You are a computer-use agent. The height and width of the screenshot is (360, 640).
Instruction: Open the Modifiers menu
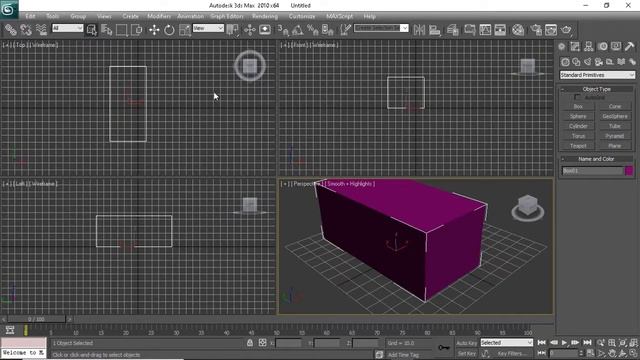coord(159,16)
